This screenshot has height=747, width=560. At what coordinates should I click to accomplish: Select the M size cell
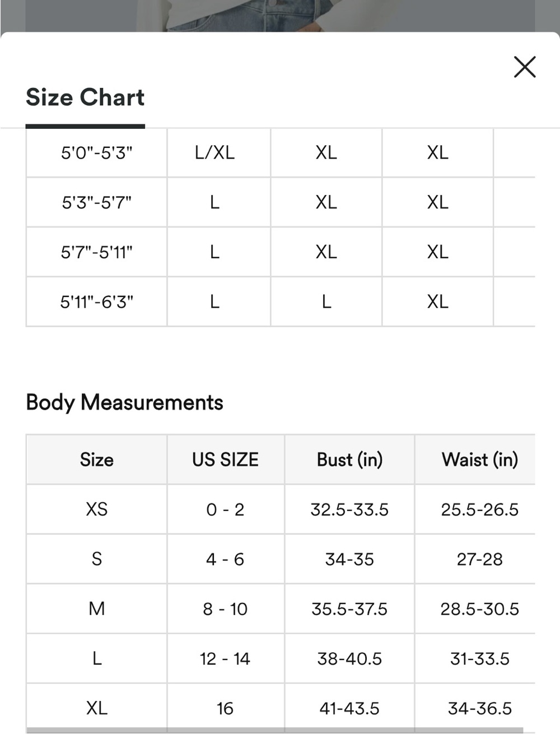97,609
